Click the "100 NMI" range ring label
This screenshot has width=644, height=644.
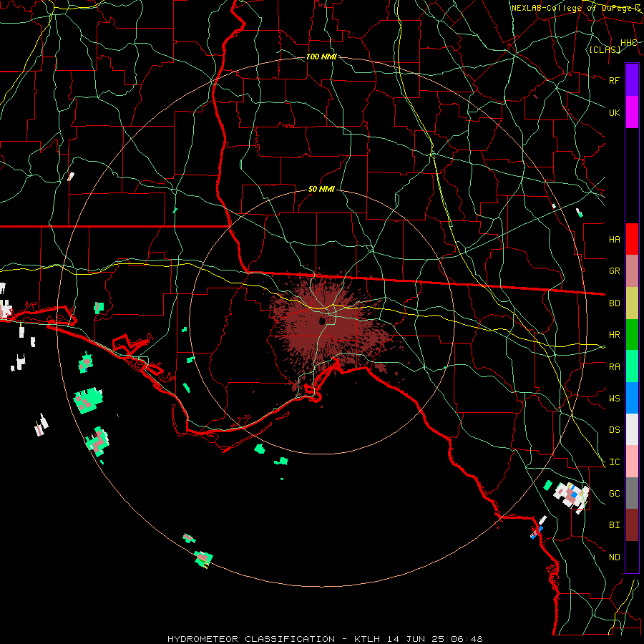[x=321, y=57]
